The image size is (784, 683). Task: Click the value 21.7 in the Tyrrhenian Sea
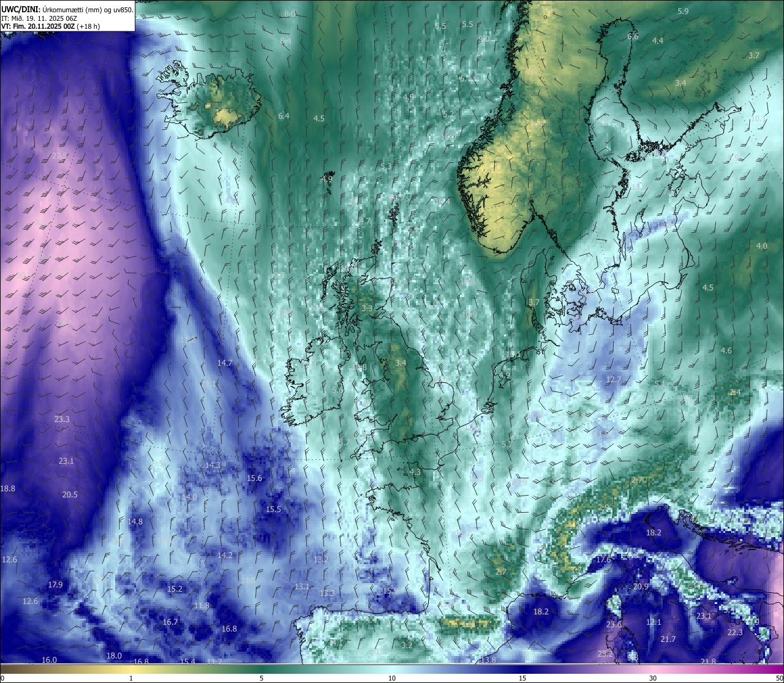coord(668,639)
